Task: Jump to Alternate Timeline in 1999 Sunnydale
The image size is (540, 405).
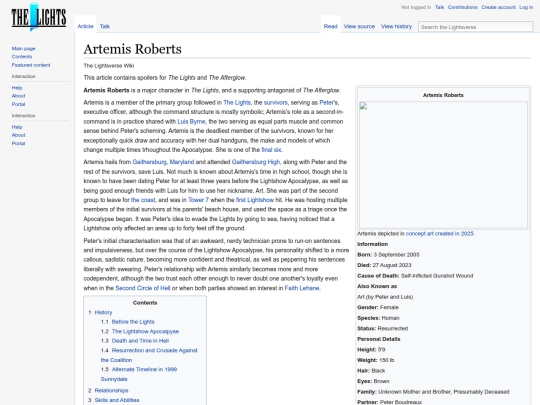Action: [x=139, y=374]
